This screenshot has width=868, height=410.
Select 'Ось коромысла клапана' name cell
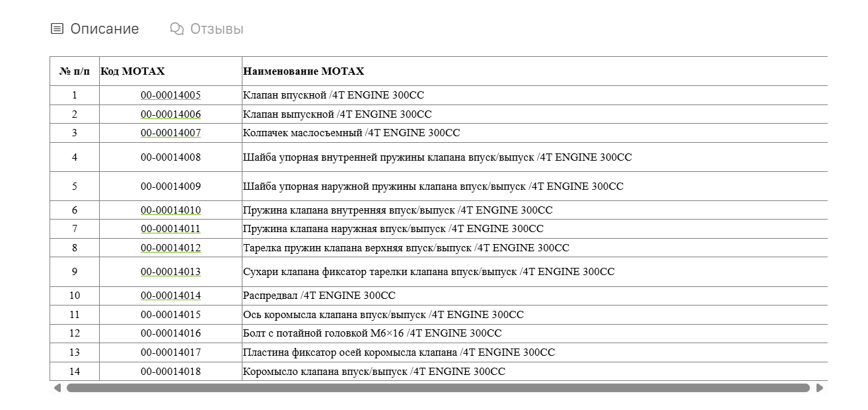535,315
